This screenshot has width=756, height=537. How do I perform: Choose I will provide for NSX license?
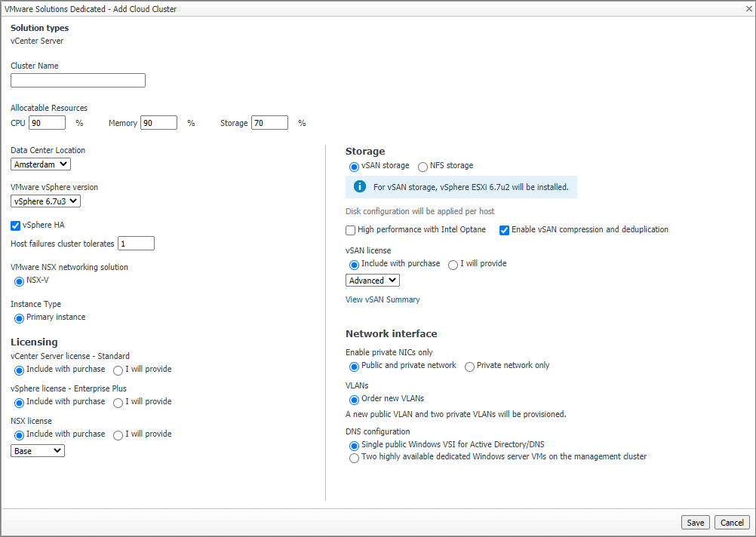(x=118, y=435)
